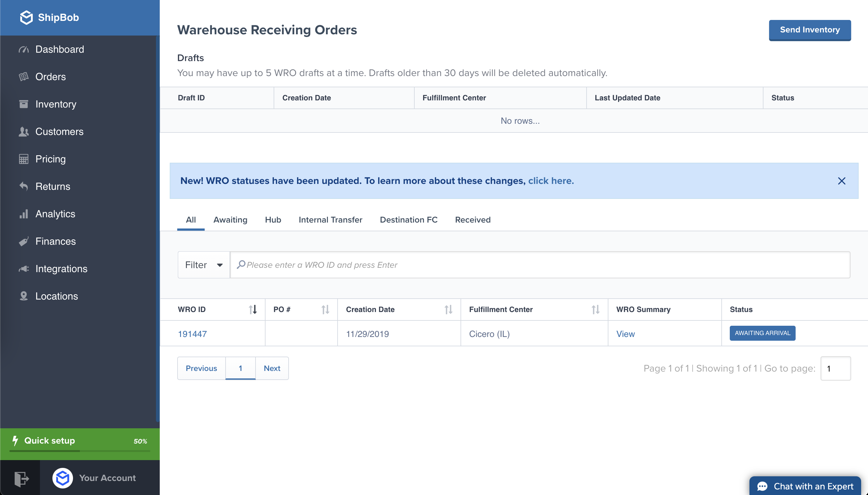Image resolution: width=868 pixels, height=495 pixels.
Task: Open Orders in sidebar
Action: [x=51, y=77]
